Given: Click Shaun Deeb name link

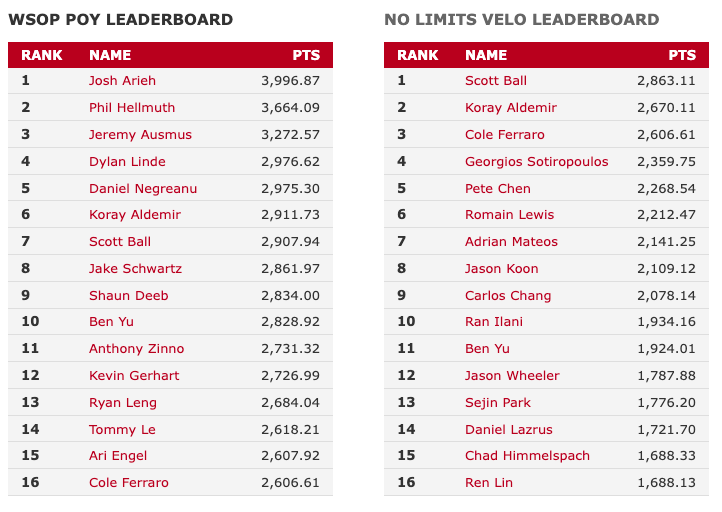Looking at the screenshot, I should (x=128, y=295).
